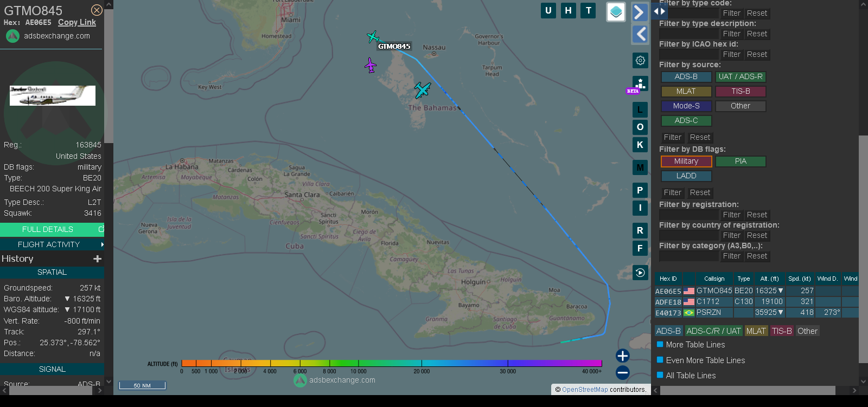
Task: Reset the category filter
Action: pos(757,256)
